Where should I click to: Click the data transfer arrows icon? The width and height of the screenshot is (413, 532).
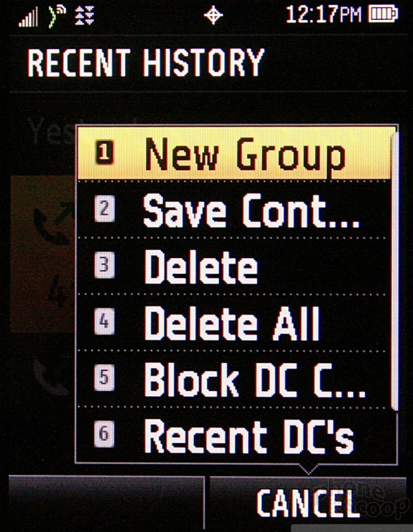tap(84, 15)
